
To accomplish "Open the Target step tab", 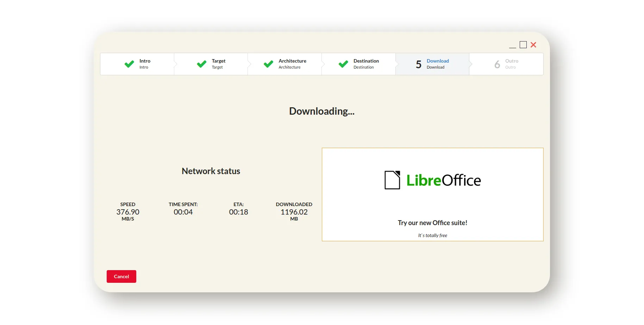I will pyautogui.click(x=211, y=64).
